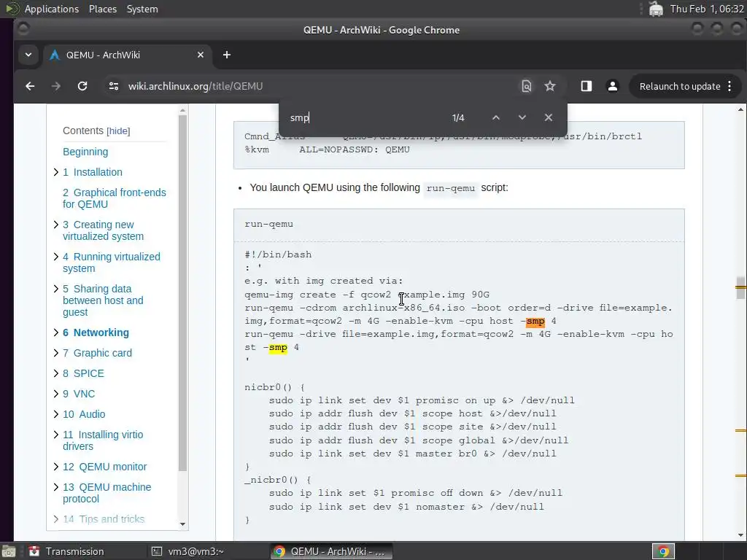
Task: Click show desktop icon in bottom panel
Action: click(9, 551)
